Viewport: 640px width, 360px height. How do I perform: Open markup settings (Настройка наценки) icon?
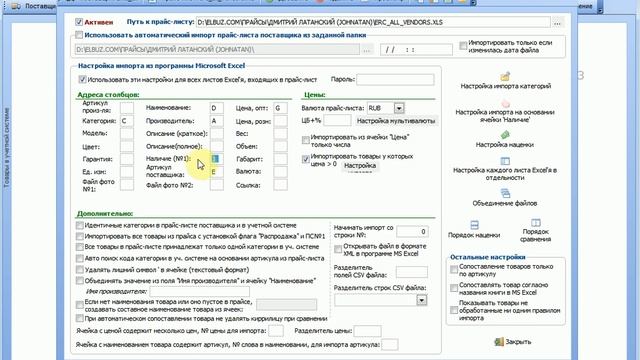(505, 135)
